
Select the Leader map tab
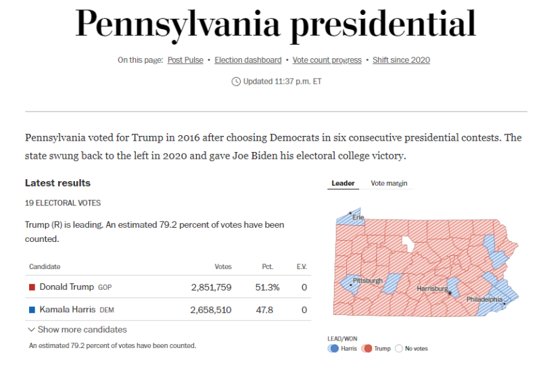pos(343,183)
